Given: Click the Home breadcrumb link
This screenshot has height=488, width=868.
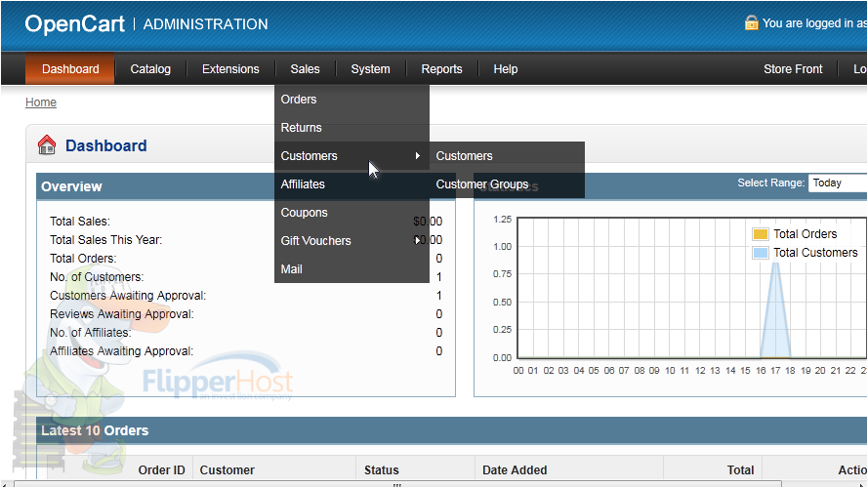Looking at the screenshot, I should coord(41,102).
